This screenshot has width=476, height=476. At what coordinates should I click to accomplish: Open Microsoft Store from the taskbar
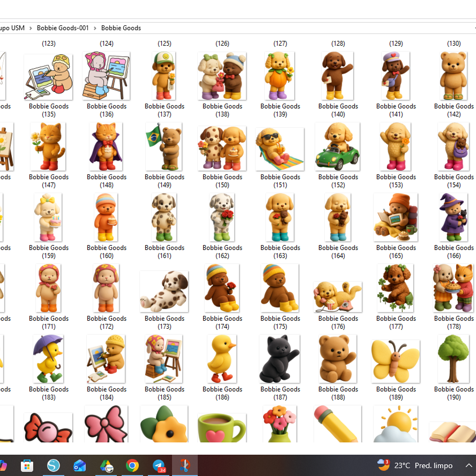tap(27, 466)
